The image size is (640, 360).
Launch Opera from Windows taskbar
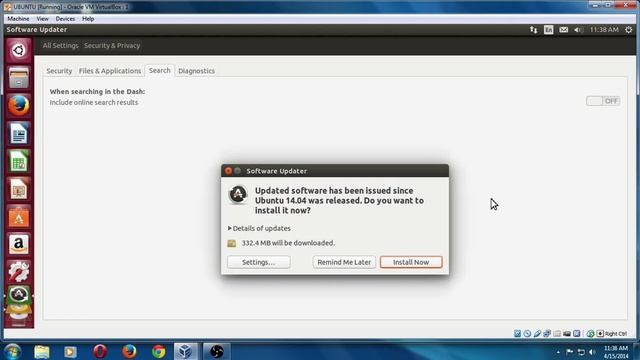(x=100, y=351)
